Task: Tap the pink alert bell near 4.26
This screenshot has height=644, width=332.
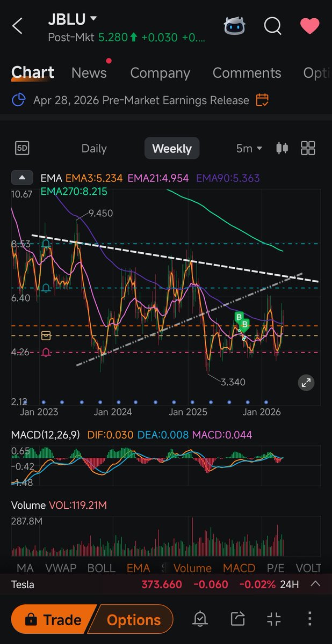Action: click(x=46, y=352)
